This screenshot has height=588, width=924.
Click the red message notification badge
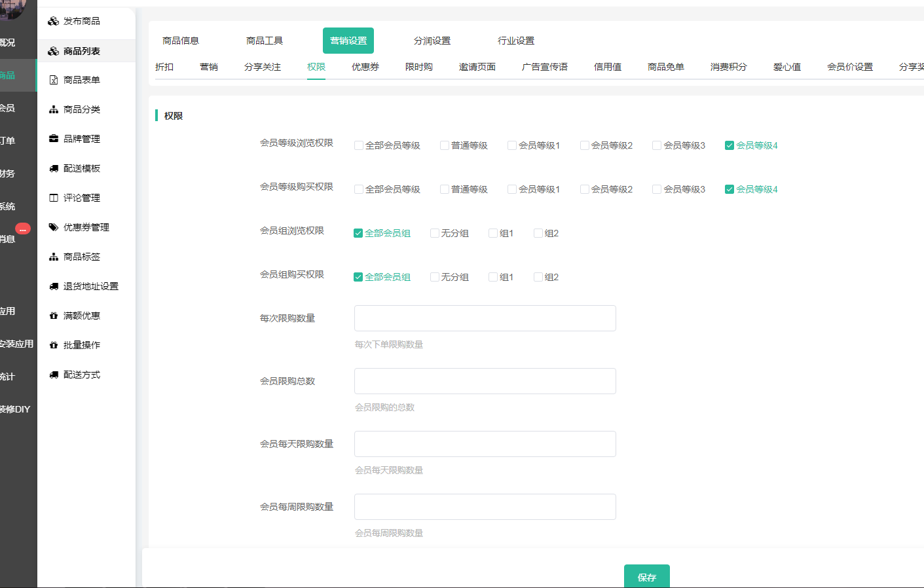[x=23, y=229]
